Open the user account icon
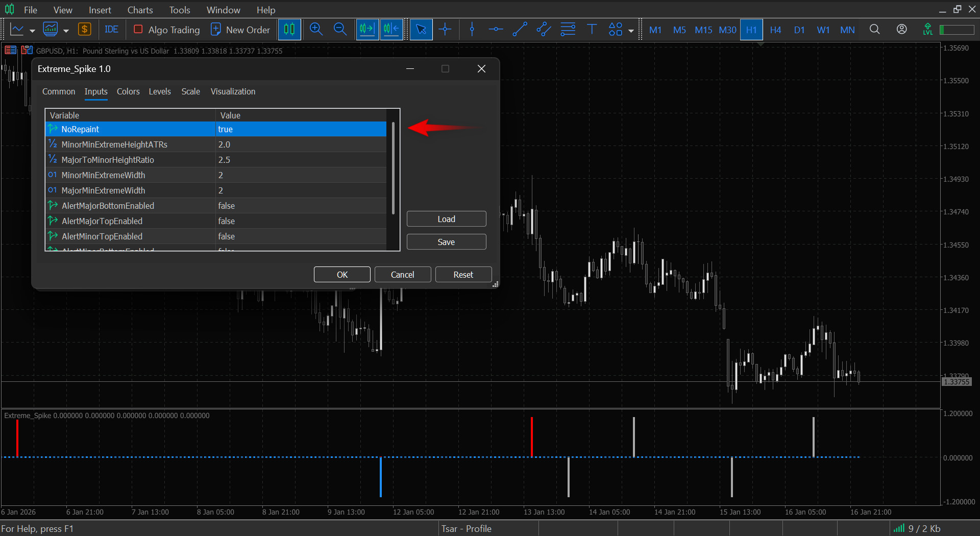Screen dimensions: 980x536 tap(902, 30)
